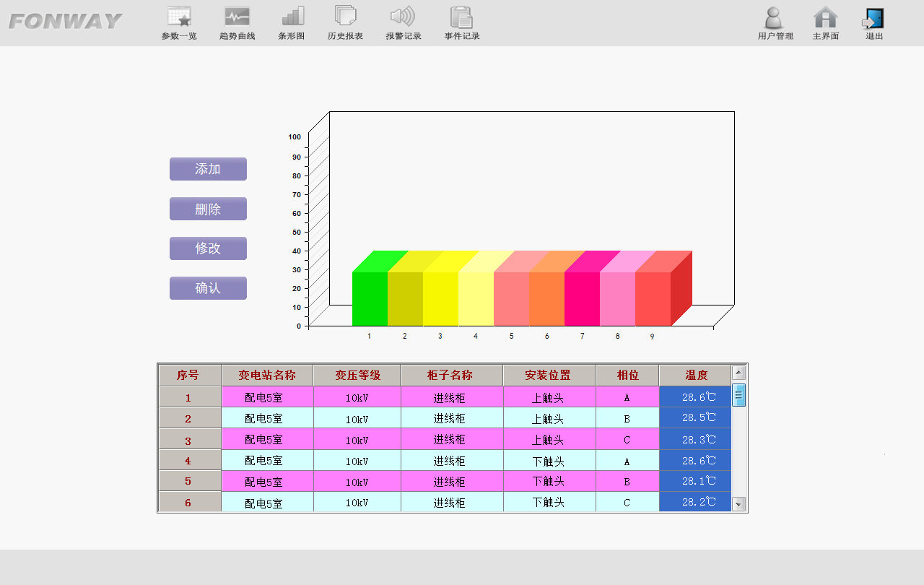924x585 pixels.
Task: Go to 主界面 home screen icon
Action: click(826, 22)
